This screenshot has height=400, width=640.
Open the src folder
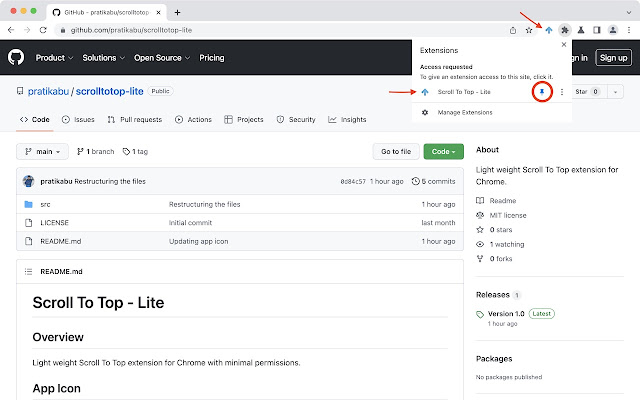tap(45, 204)
